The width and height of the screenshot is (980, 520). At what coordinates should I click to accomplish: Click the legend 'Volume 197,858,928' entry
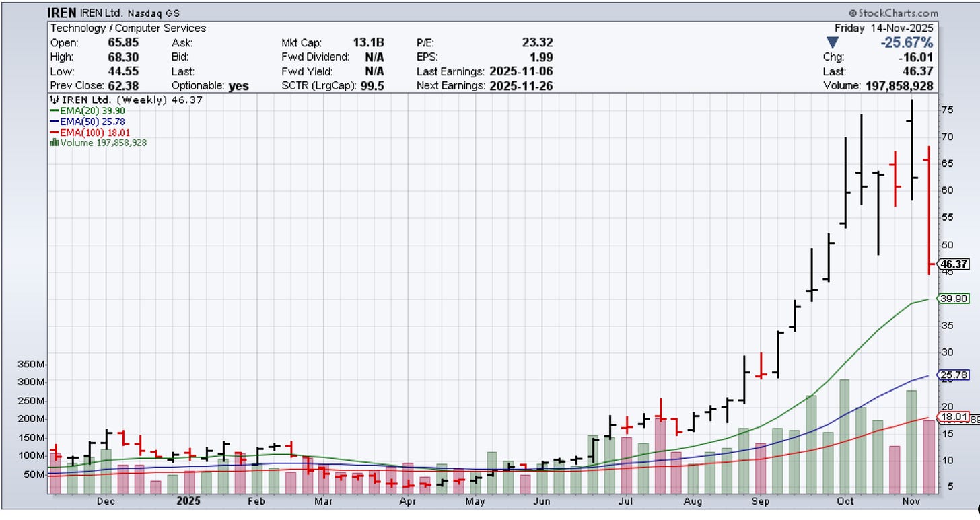point(98,143)
